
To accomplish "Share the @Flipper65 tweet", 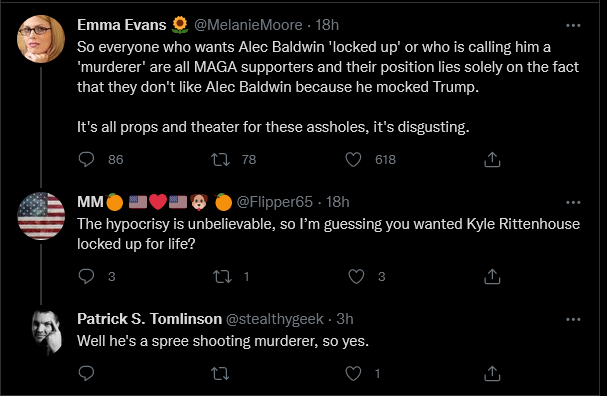I will click(492, 276).
